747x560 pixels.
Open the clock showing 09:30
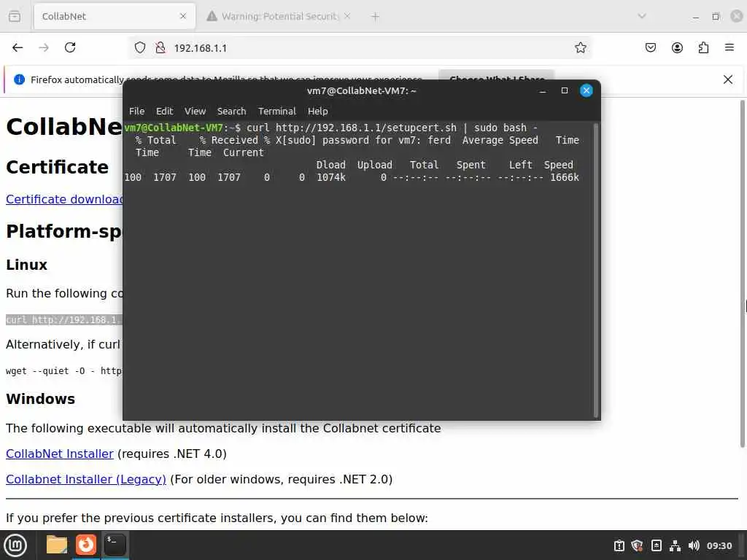coord(719,545)
